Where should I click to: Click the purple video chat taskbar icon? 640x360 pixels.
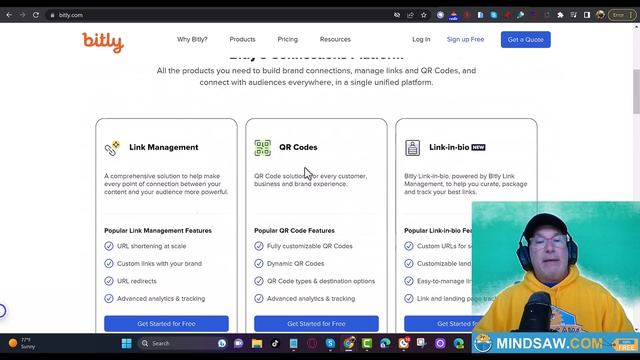238,343
